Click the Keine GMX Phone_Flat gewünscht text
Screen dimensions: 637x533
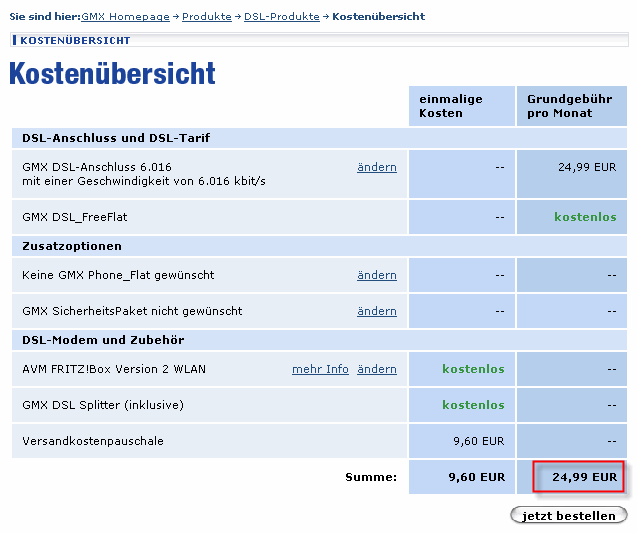point(118,275)
